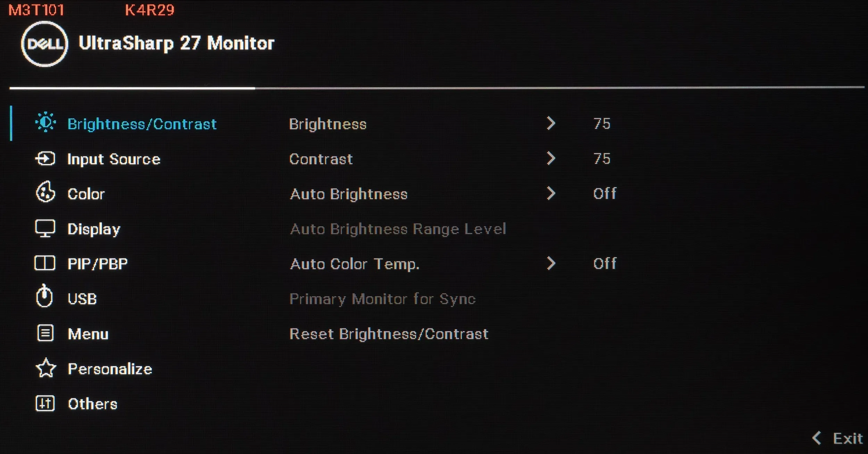The image size is (868, 454).
Task: Adjust the Brightness value 75
Action: [602, 124]
